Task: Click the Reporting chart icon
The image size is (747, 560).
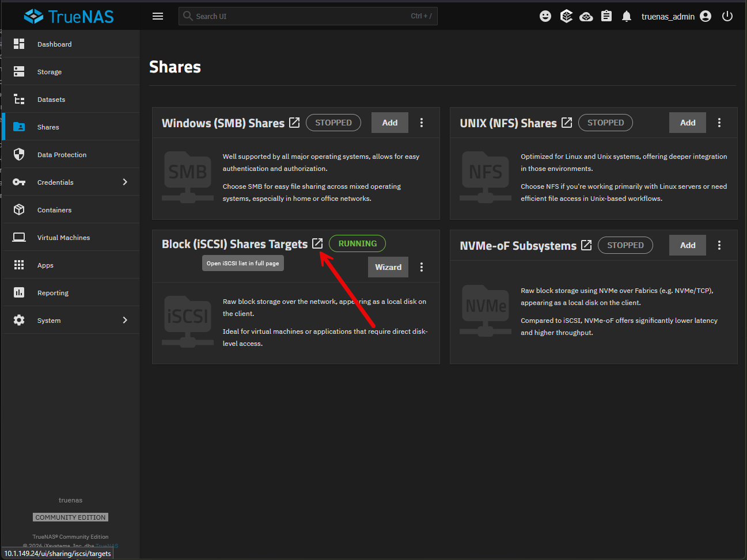Action: (19, 292)
